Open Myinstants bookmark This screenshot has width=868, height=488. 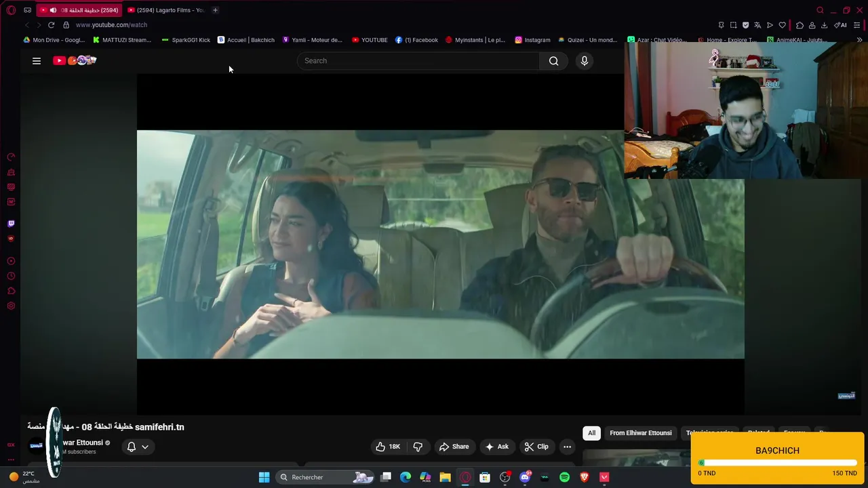475,40
